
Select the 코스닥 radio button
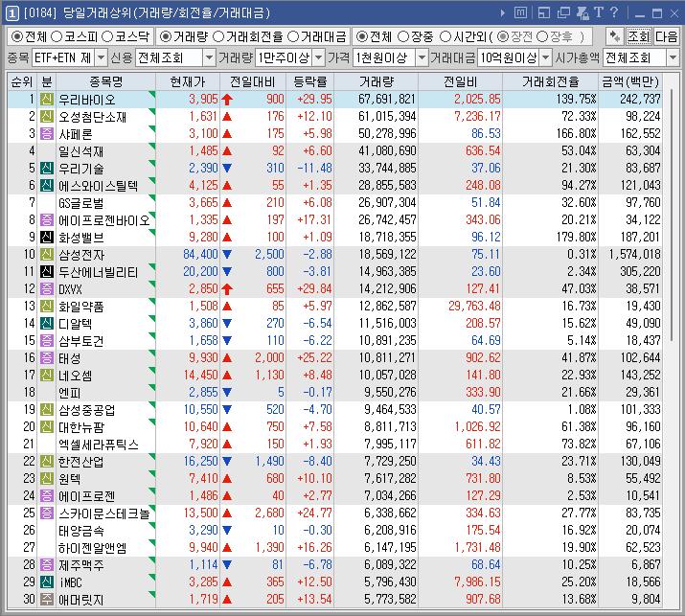click(107, 37)
